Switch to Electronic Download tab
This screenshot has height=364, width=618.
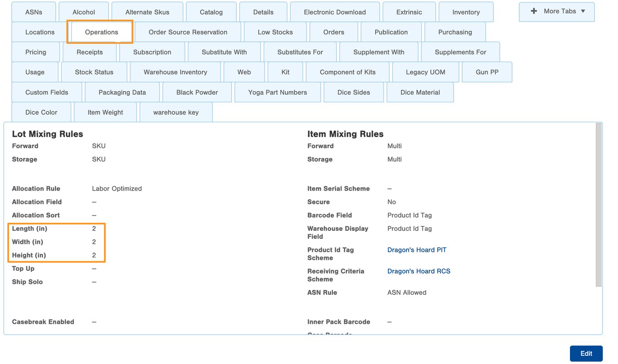click(x=335, y=12)
